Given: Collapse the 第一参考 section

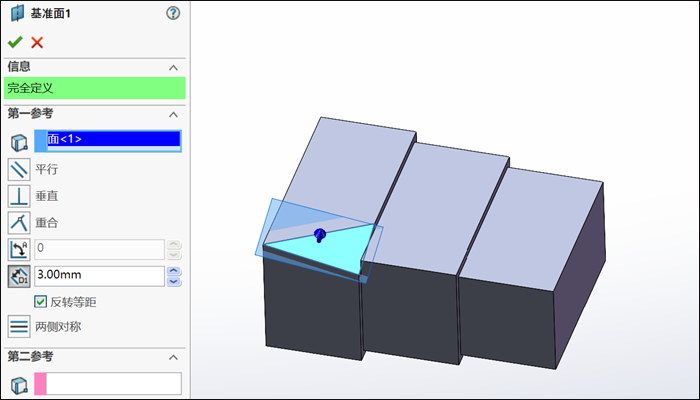Looking at the screenshot, I should click(173, 115).
